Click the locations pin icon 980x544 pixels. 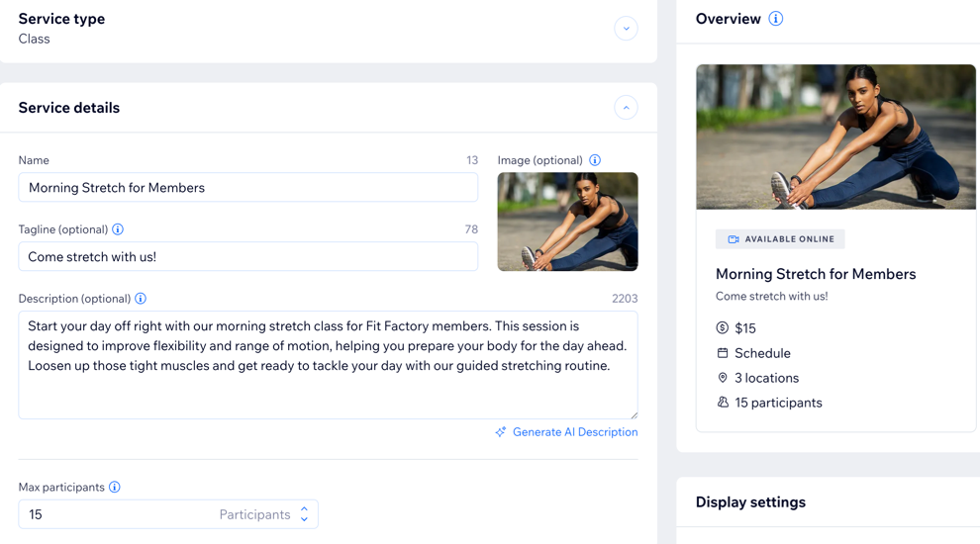click(x=723, y=378)
